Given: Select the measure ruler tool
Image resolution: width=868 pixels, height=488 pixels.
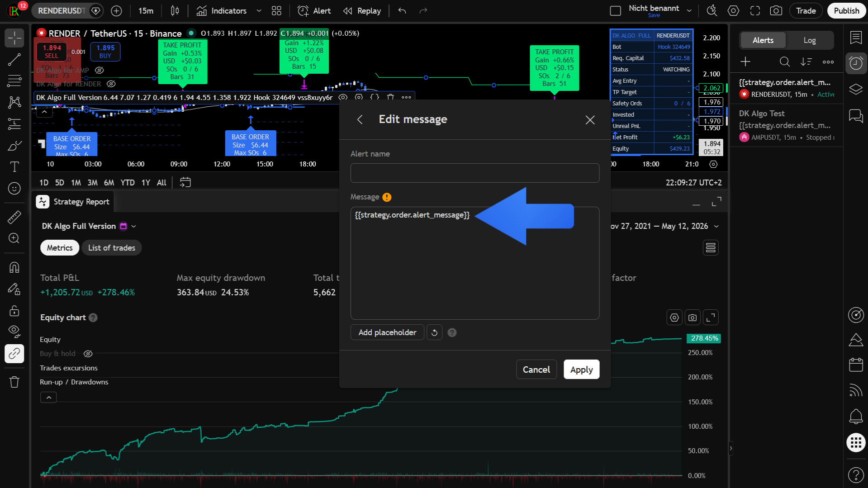Looking at the screenshot, I should (x=14, y=217).
